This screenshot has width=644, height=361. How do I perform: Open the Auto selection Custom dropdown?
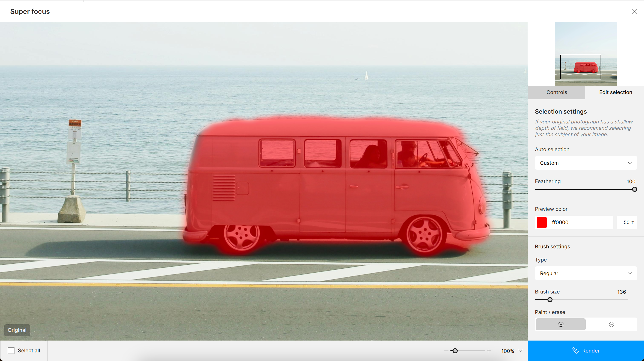point(585,163)
